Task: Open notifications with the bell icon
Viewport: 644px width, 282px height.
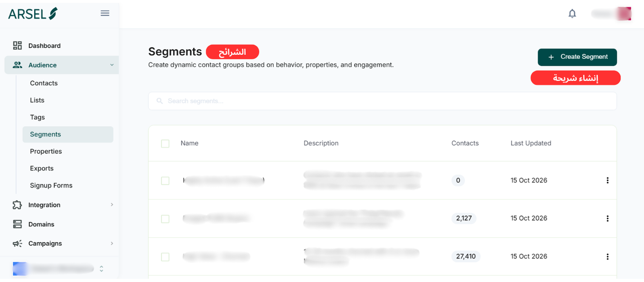Action: [x=572, y=14]
